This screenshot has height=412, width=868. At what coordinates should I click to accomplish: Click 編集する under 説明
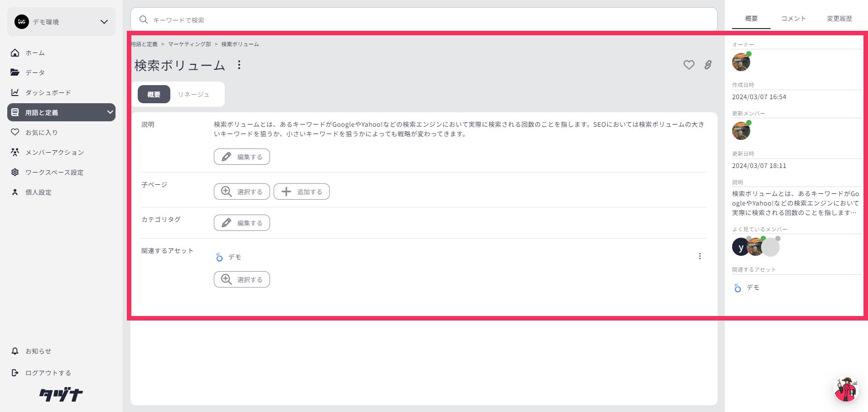click(x=241, y=157)
